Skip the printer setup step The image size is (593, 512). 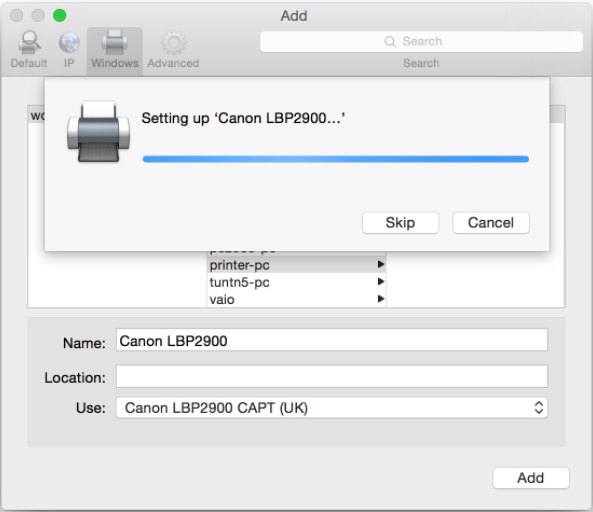click(400, 222)
